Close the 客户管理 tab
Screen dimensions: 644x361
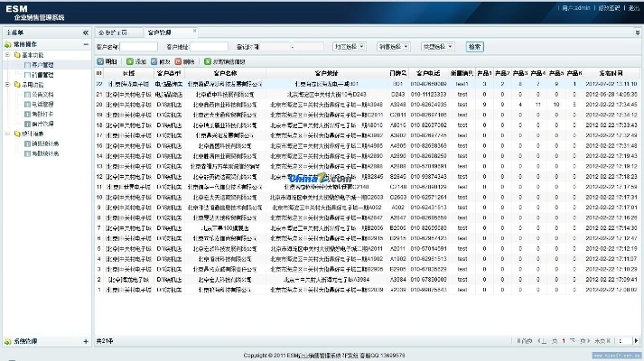[195, 31]
